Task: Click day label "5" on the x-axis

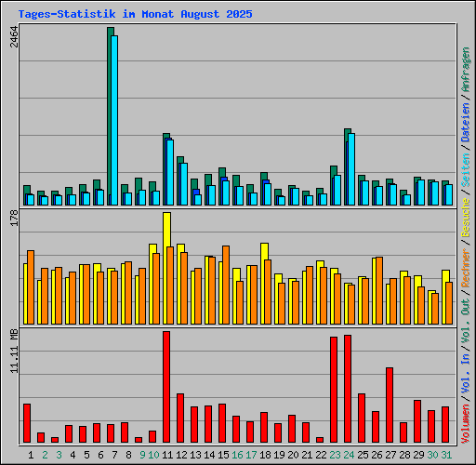Action: [86, 455]
